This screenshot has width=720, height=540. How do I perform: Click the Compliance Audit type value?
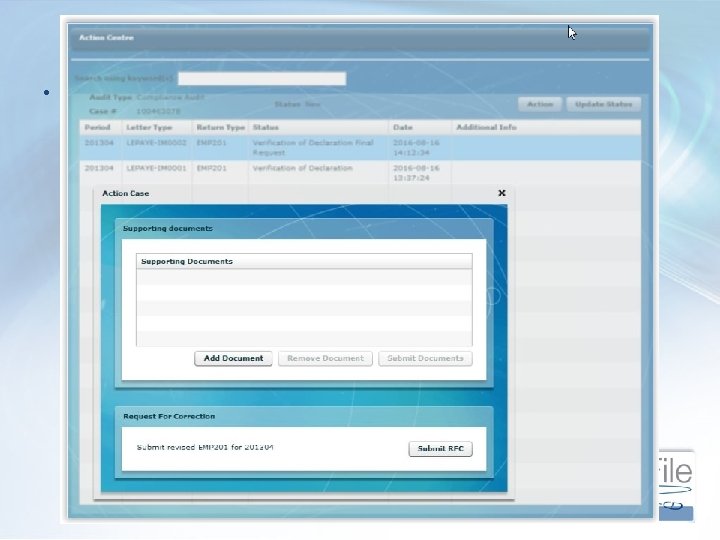[x=170, y=97]
